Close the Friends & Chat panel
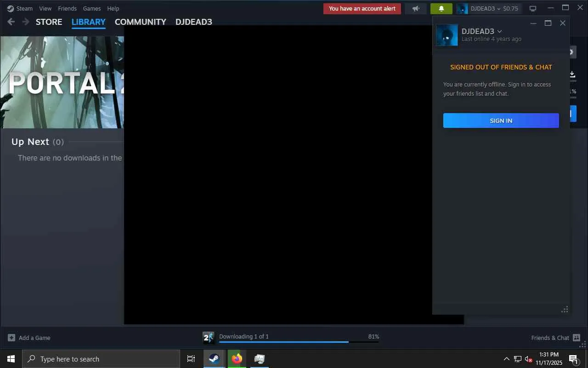This screenshot has width=588, height=368. tap(563, 23)
